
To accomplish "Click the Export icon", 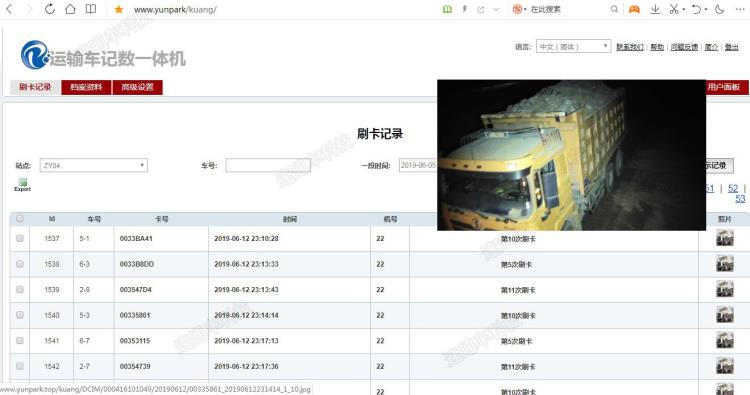I will pyautogui.click(x=22, y=185).
